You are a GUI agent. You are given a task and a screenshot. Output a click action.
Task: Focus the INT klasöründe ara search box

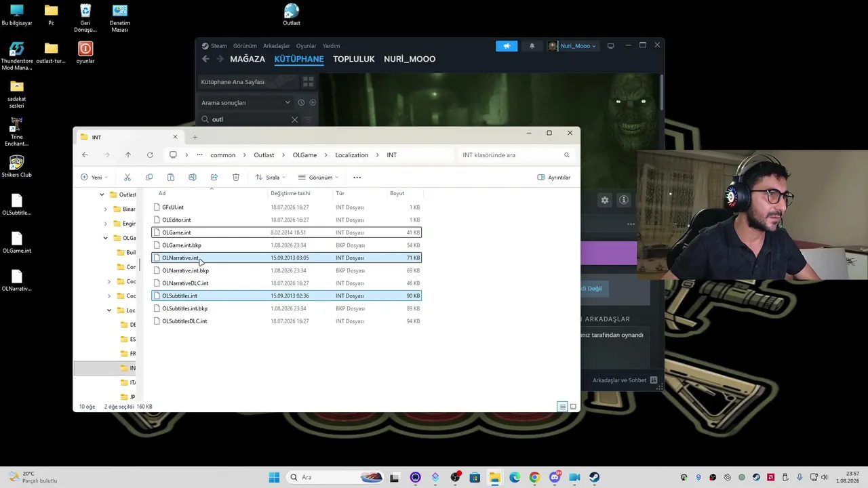pyautogui.click(x=517, y=155)
